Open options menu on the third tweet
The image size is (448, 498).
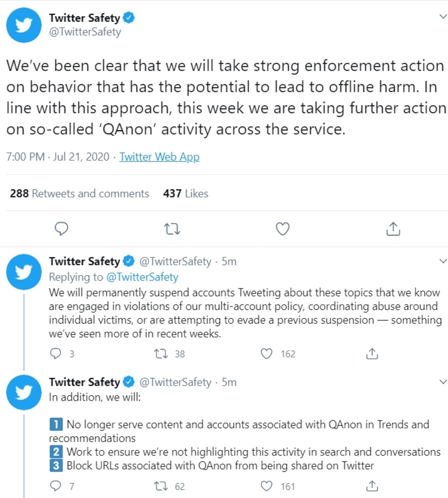442,382
